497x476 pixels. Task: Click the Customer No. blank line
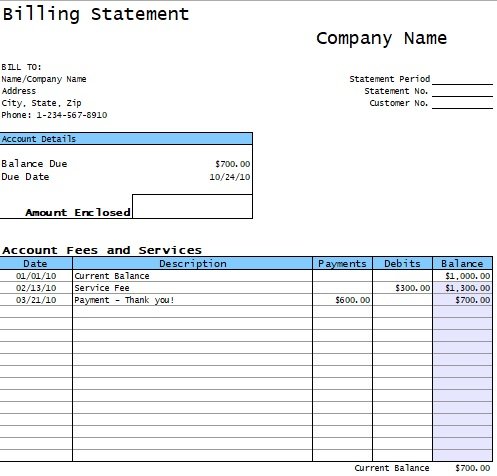click(462, 103)
